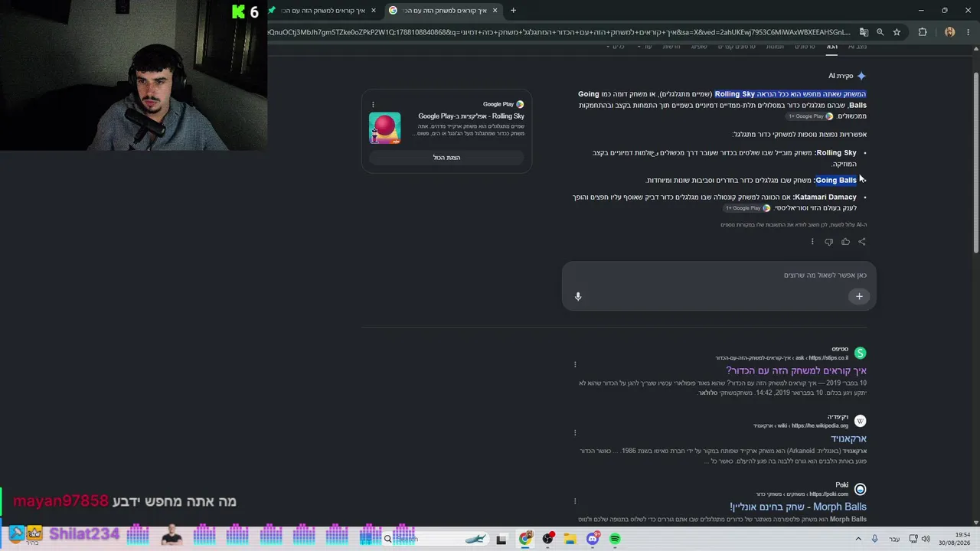This screenshot has height=551, width=980.
Task: Open options for the Wikipedia search result
Action: [x=575, y=432]
